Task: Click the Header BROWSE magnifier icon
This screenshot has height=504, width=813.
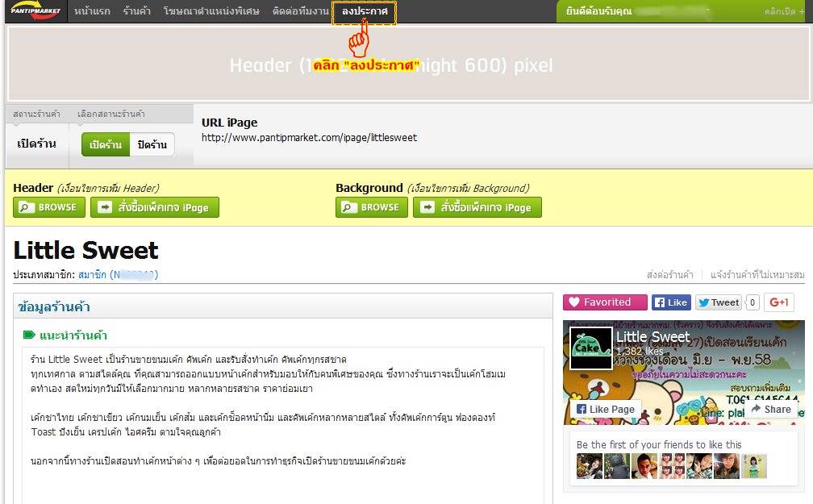Action: [x=26, y=207]
